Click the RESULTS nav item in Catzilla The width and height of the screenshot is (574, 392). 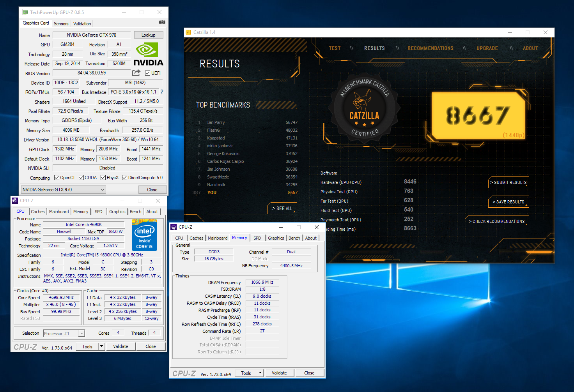point(374,48)
